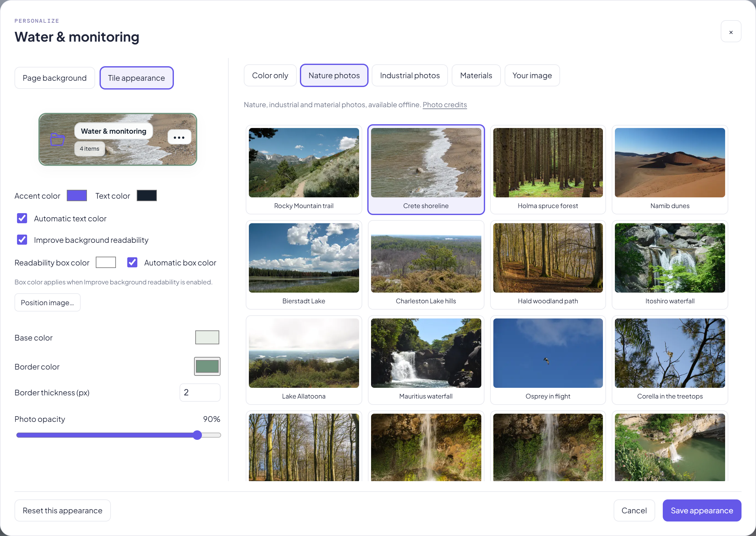This screenshot has width=756, height=536.
Task: Open the three-dots menu in tile preview
Action: click(179, 137)
